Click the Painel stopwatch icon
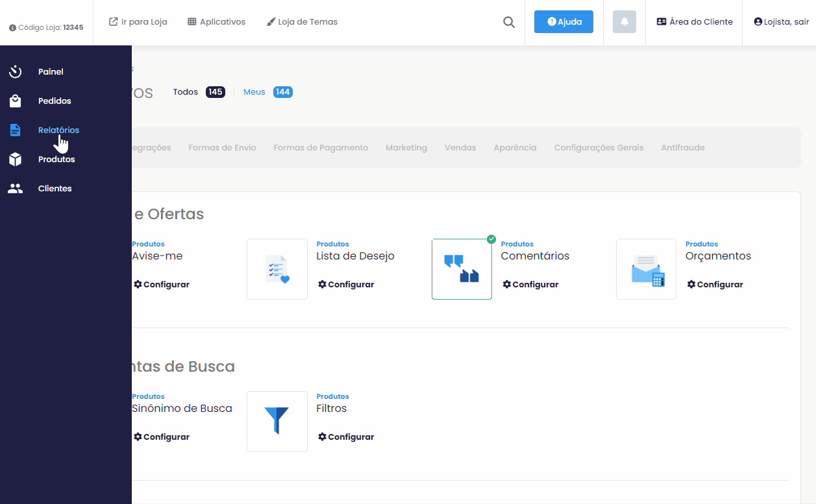Viewport: 816px width, 504px height. [16, 72]
